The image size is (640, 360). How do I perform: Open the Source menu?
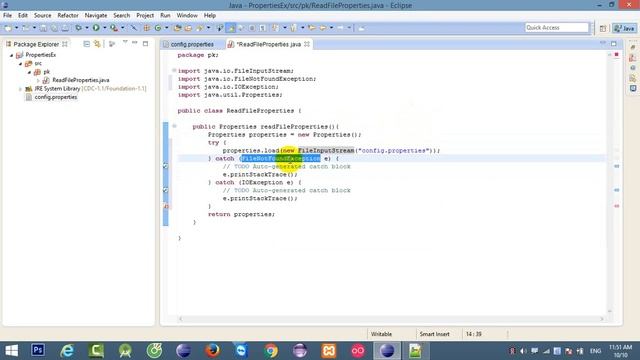(x=42, y=16)
